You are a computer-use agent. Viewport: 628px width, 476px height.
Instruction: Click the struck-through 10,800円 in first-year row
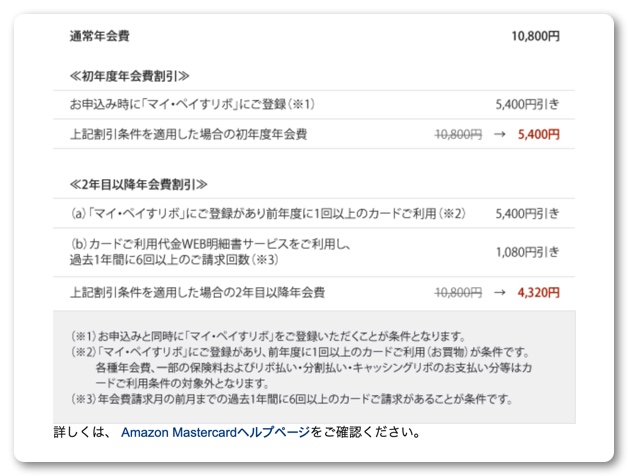pos(459,134)
